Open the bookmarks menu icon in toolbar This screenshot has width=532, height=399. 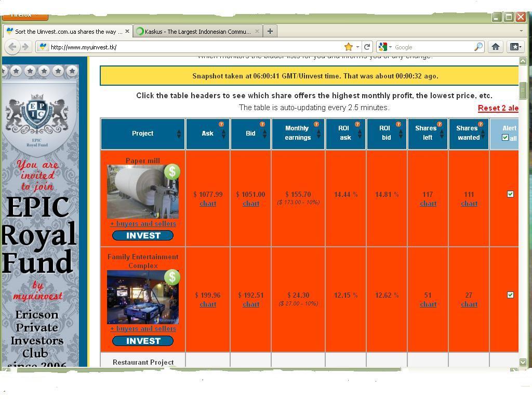515,47
